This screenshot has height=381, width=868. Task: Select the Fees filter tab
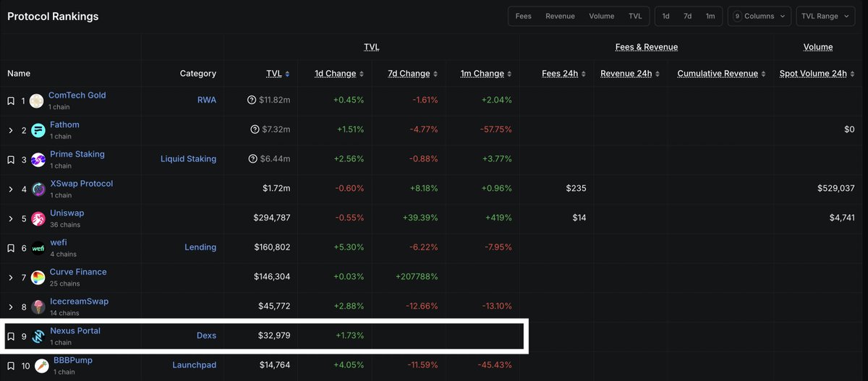[x=523, y=16]
